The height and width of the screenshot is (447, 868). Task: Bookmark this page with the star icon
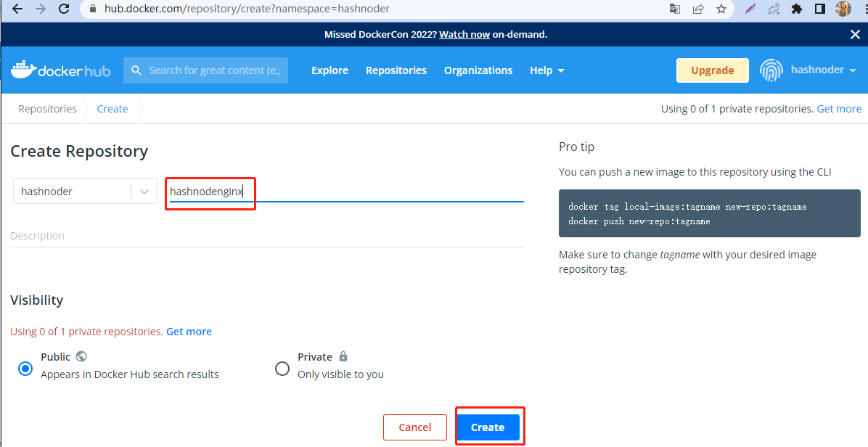point(721,9)
